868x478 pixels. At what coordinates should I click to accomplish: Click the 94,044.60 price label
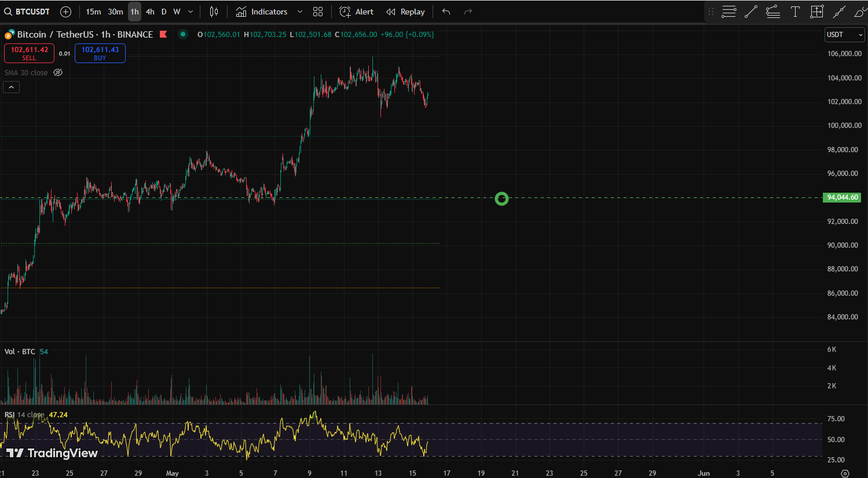pos(843,197)
